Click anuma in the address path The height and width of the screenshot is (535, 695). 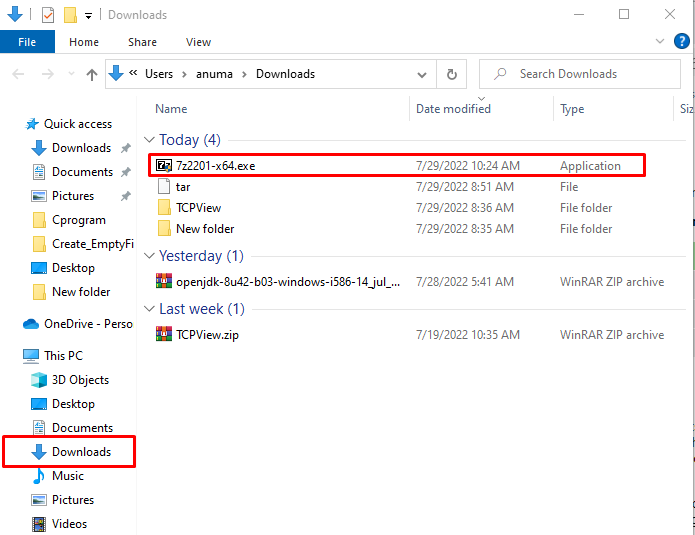214,74
